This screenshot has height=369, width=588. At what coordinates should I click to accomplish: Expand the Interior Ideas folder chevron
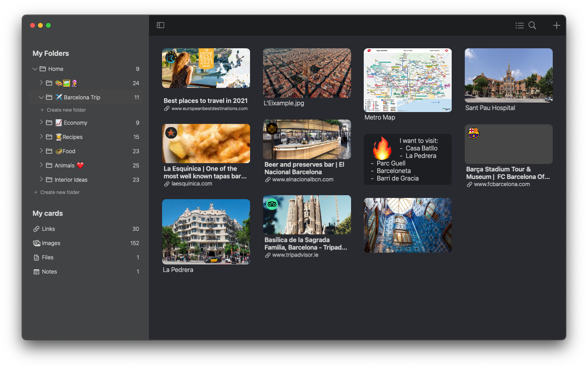[41, 179]
